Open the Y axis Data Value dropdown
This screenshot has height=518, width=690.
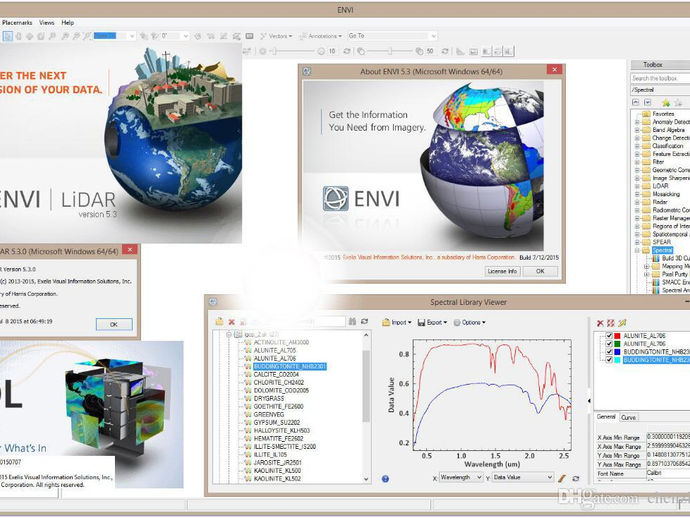coord(522,478)
